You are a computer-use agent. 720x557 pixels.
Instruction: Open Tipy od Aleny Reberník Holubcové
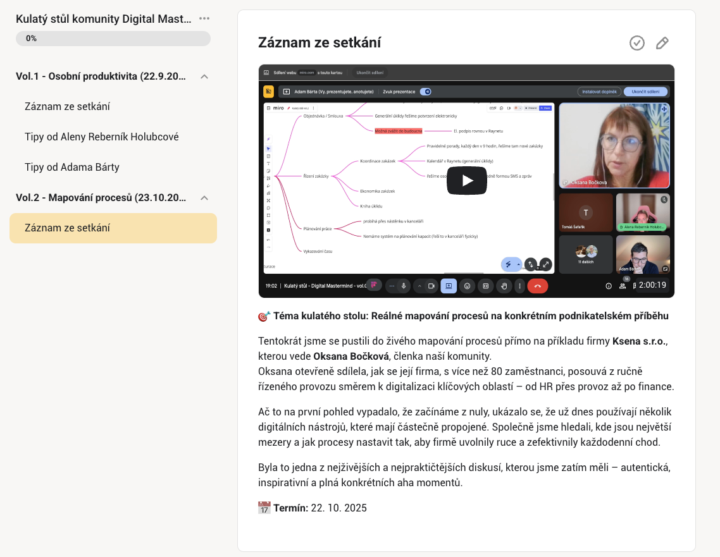point(101,137)
